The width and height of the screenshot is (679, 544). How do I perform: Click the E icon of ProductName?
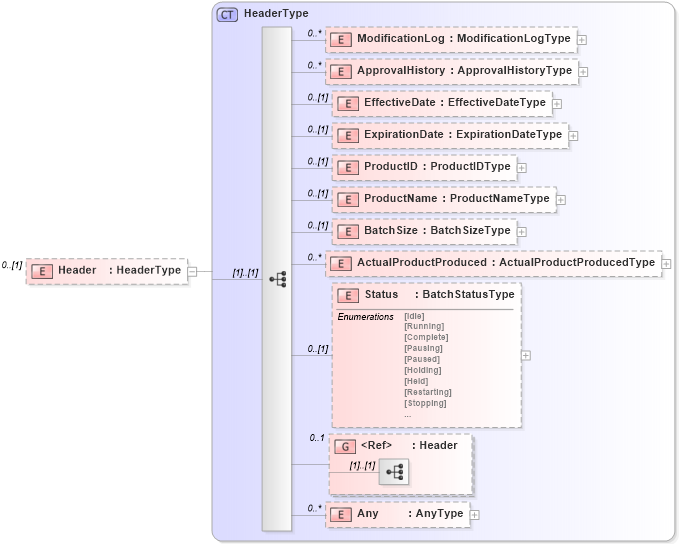click(348, 200)
